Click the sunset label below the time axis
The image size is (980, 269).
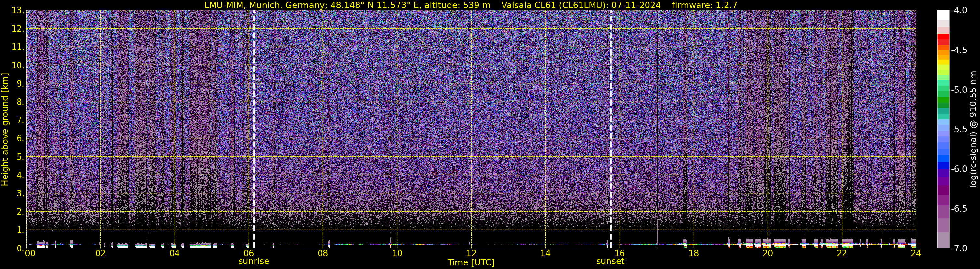point(610,262)
